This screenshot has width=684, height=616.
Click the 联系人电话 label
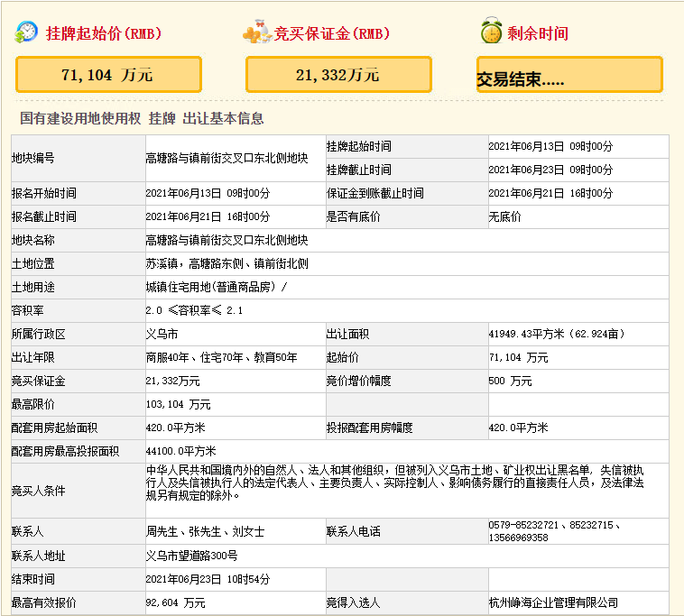point(354,532)
